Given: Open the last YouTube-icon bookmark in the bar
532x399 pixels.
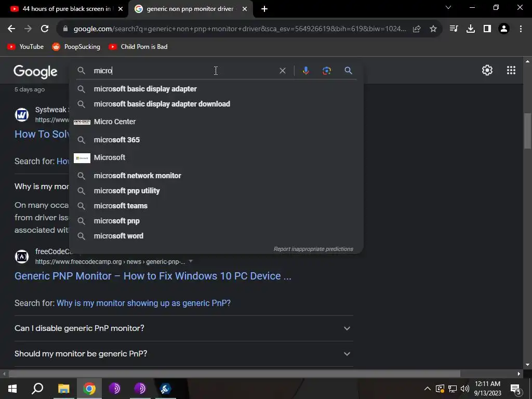Looking at the screenshot, I should [x=138, y=47].
